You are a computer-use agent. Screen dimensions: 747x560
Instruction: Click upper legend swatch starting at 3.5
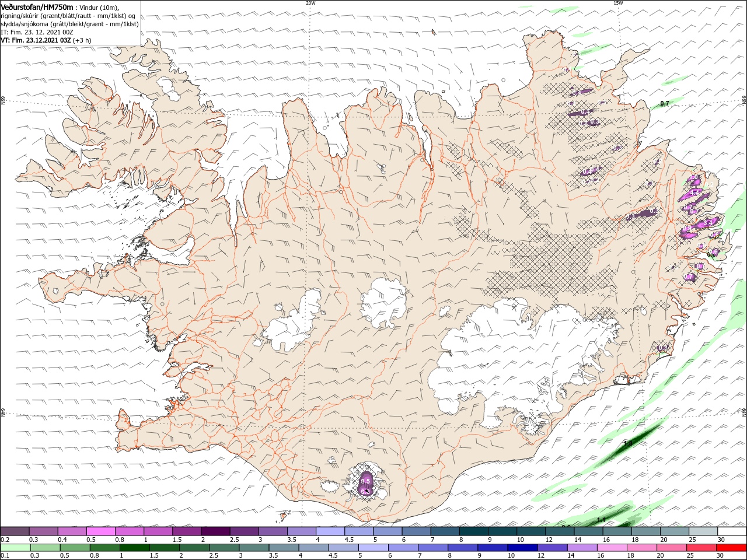[302, 531]
